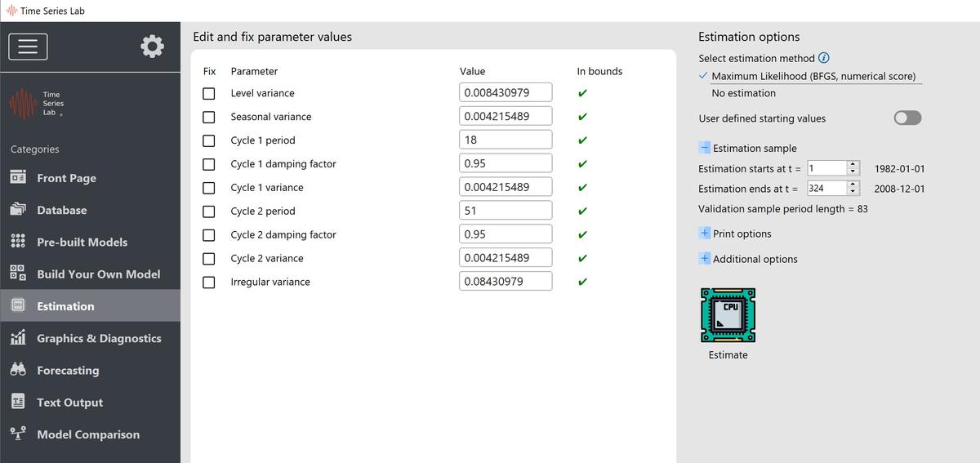The width and height of the screenshot is (980, 463).
Task: Open Graphics & Diagnostics category
Action: tap(99, 338)
